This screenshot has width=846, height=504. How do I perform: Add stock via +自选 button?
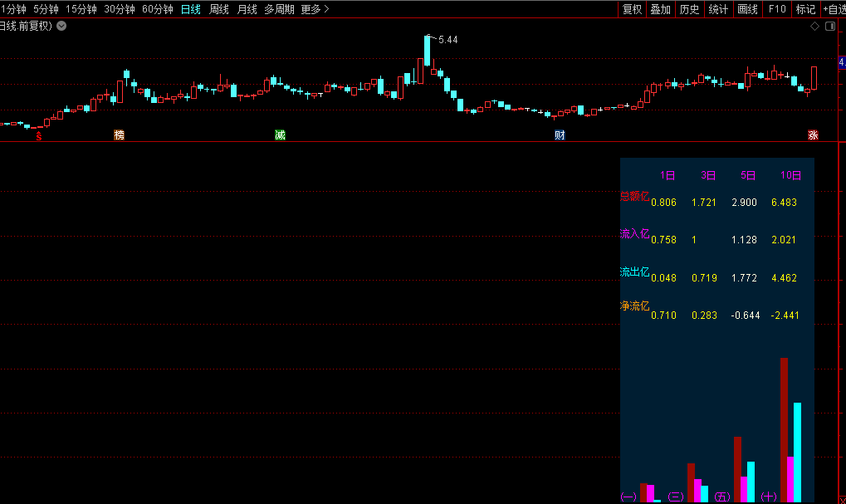834,9
